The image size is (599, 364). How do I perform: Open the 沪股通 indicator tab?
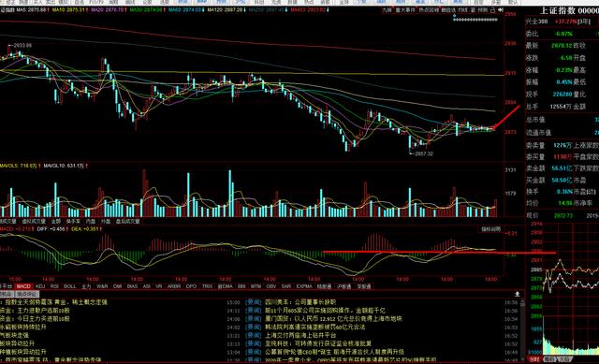[x=344, y=286]
